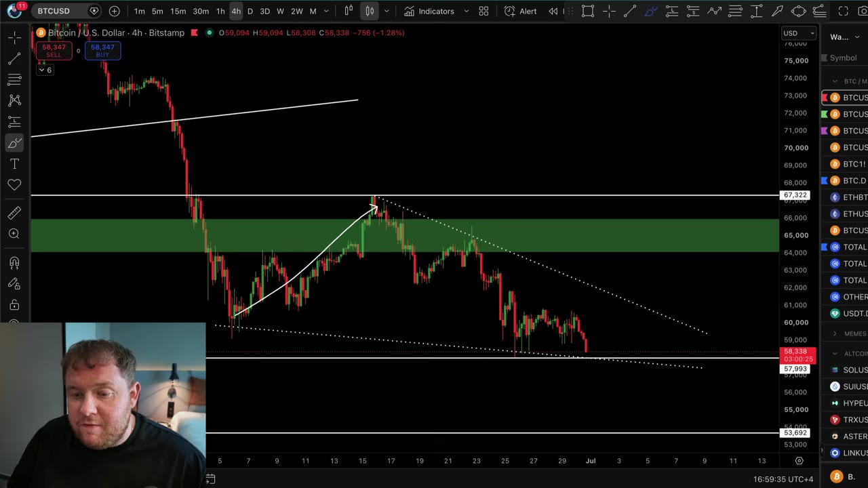Toggle the lock all drawings icon
The width and height of the screenshot is (868, 488).
pyautogui.click(x=14, y=305)
